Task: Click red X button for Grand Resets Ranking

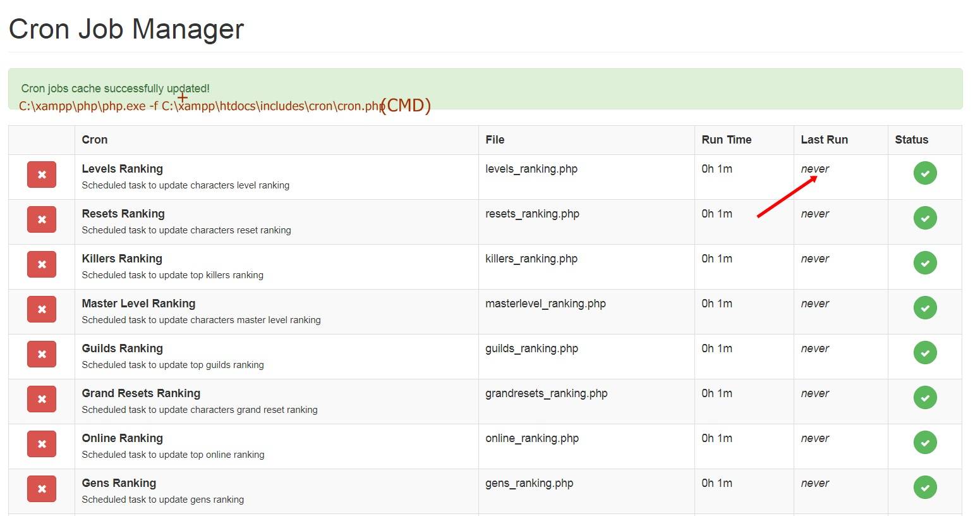Action: 42,399
